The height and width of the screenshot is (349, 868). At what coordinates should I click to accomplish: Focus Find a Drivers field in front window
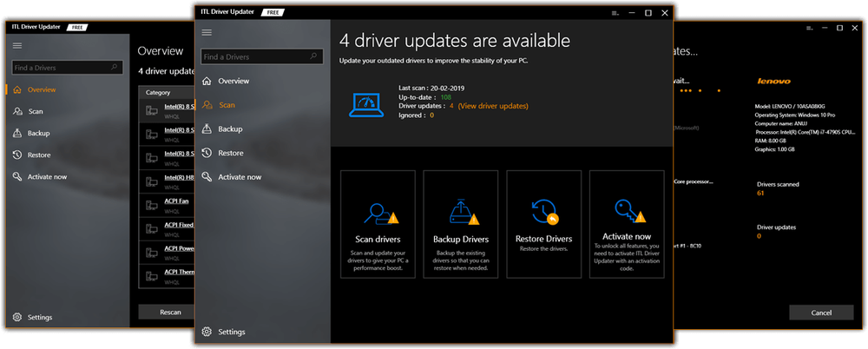(262, 56)
